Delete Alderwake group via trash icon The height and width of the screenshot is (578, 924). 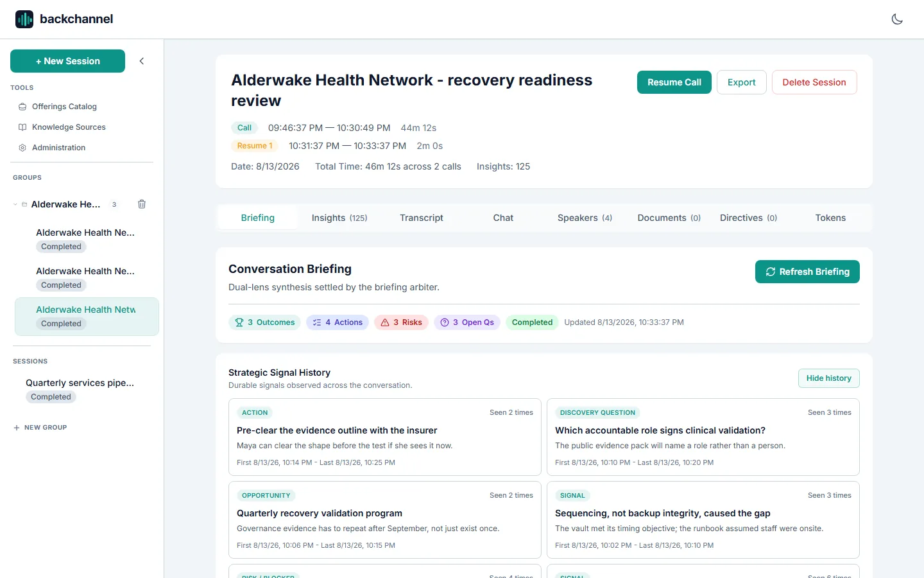click(142, 204)
